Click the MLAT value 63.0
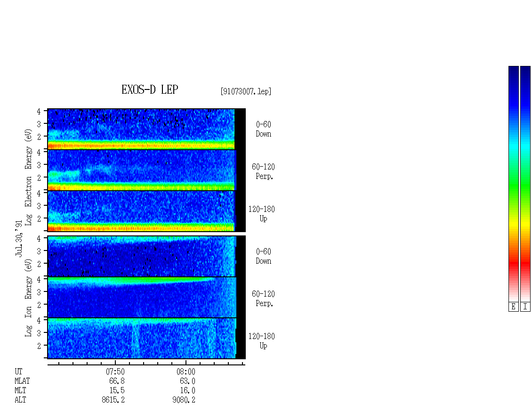 [x=188, y=381]
